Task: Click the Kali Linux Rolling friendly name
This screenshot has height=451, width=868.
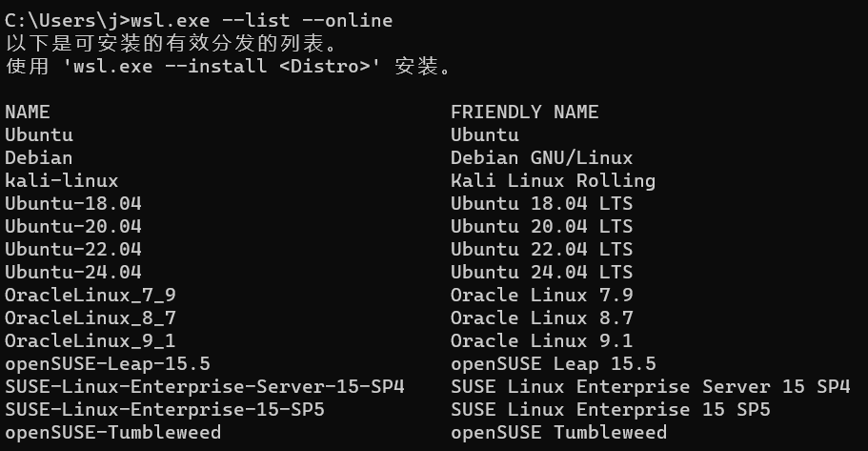Action: tap(553, 180)
